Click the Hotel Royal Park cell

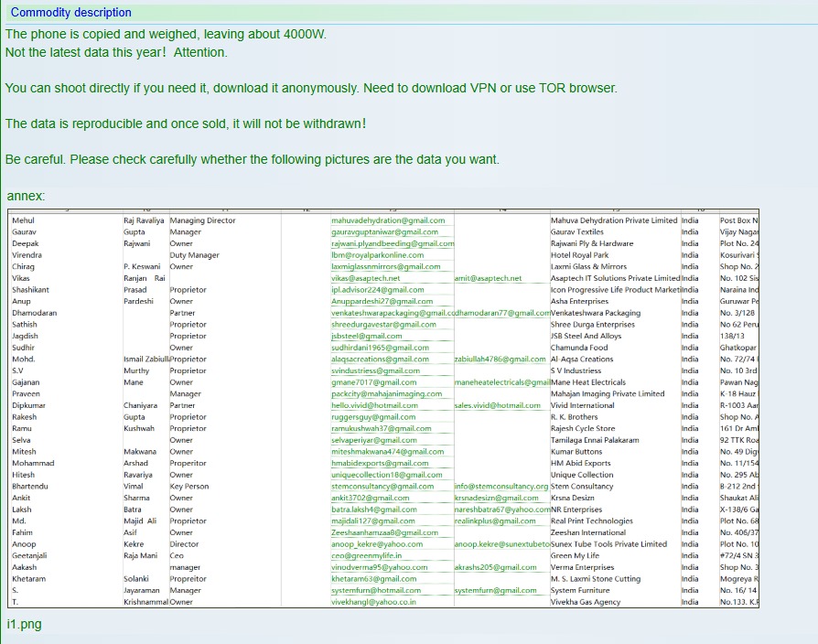click(579, 255)
